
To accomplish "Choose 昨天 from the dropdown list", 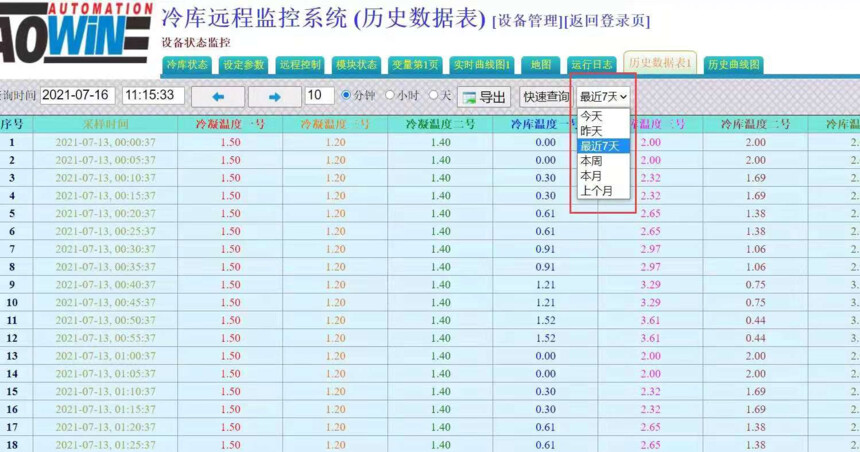I will 603,131.
